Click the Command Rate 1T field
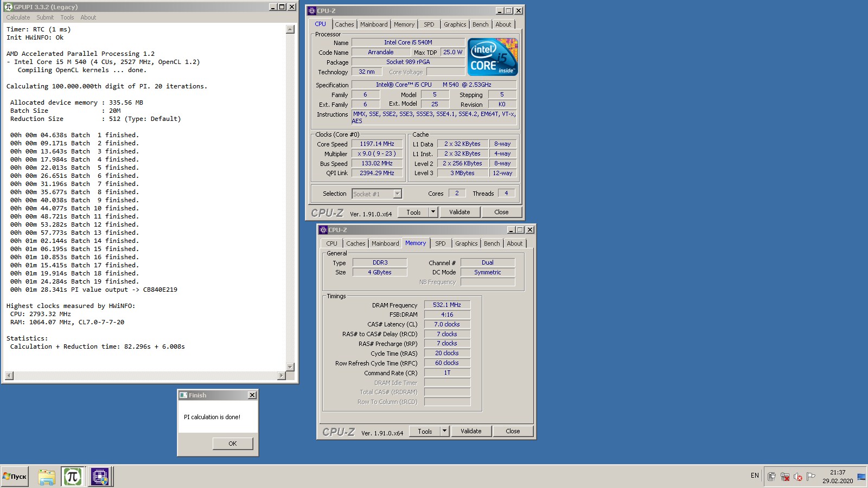The image size is (868, 488). 447,373
